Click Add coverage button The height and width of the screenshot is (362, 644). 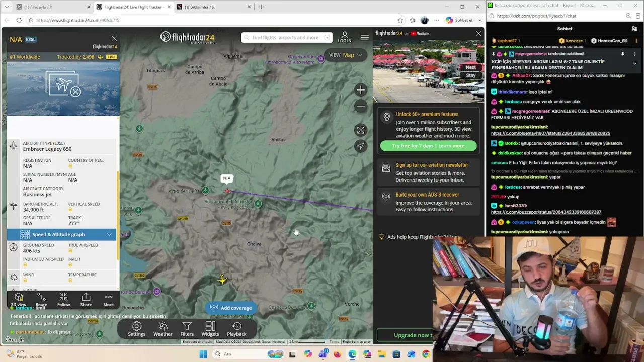coord(231,308)
